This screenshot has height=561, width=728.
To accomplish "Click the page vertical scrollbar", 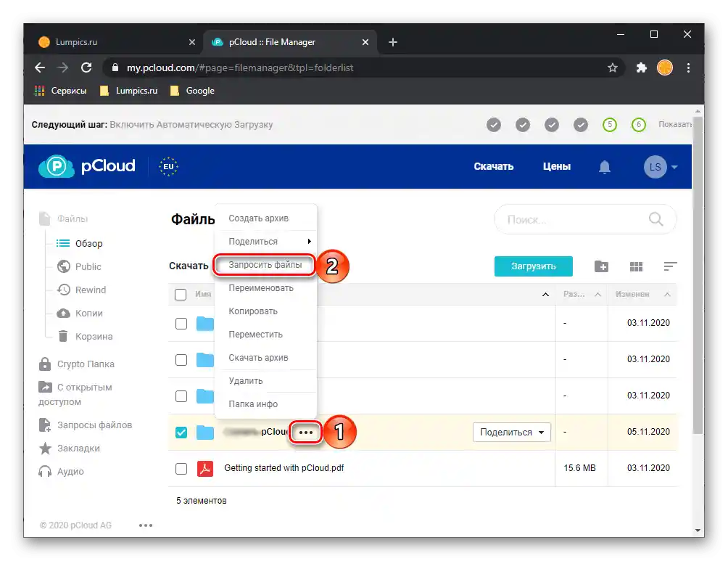I will 698,274.
